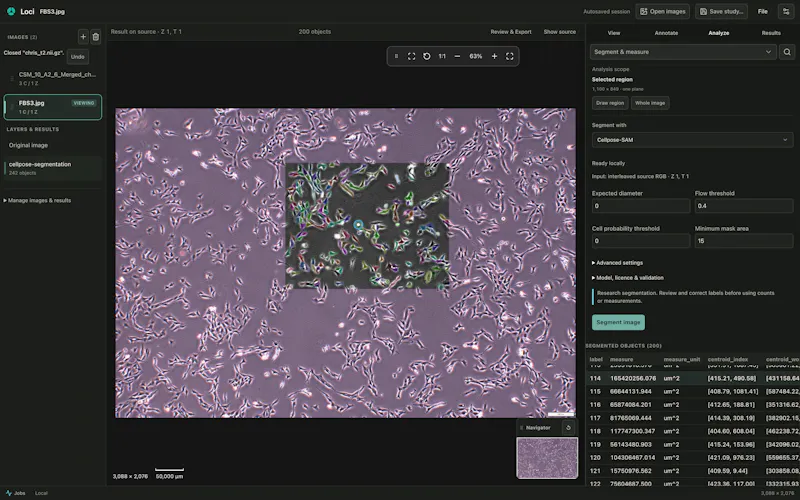800x500 pixels.
Task: Click the fullscreen icon at toolbar end
Action: point(509,56)
